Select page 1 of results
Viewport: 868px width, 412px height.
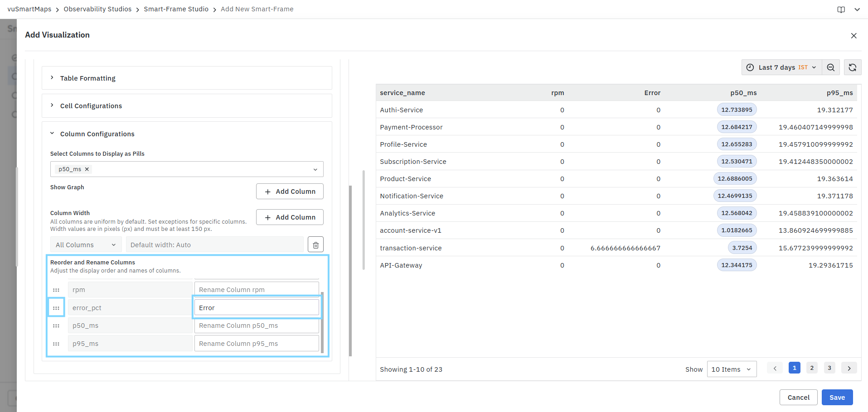click(794, 368)
